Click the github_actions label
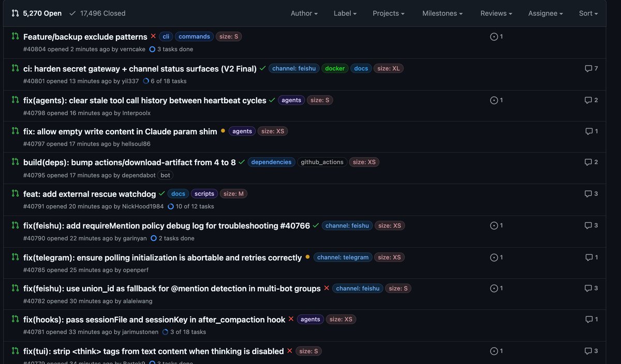Viewport: 621px width, 364px height. coord(322,162)
